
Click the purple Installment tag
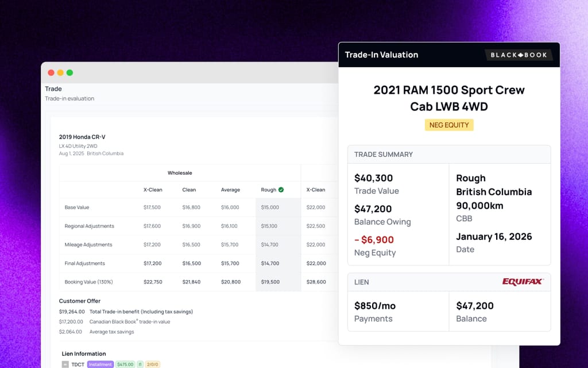click(100, 364)
